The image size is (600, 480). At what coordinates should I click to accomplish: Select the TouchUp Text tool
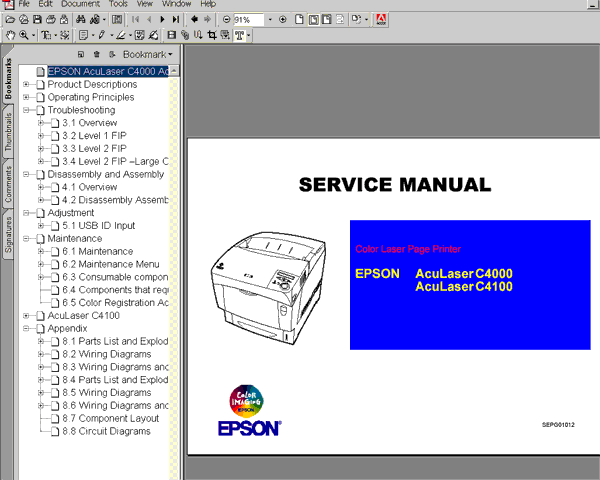[240, 36]
